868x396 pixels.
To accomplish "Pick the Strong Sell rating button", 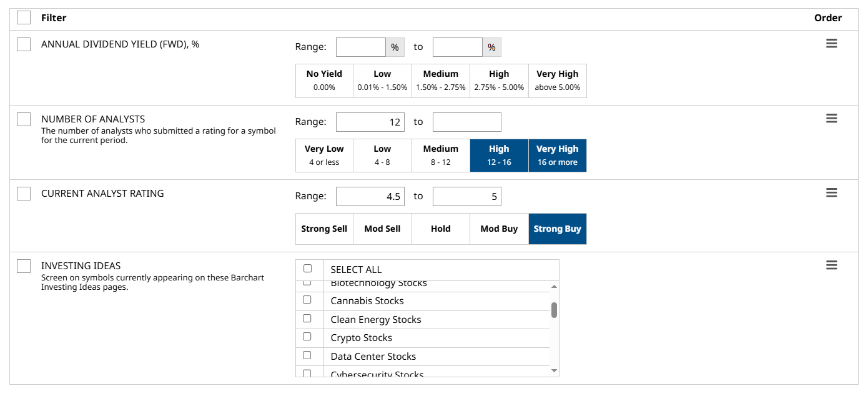I will 324,229.
